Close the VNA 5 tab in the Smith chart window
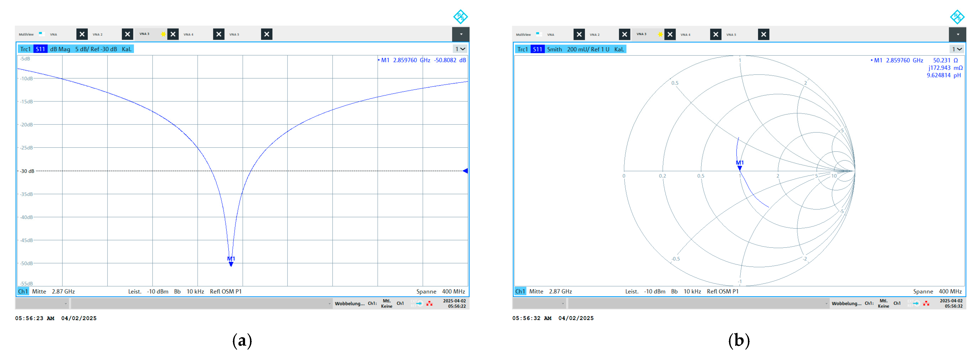Viewport: 980px width, 356px height. tap(763, 34)
